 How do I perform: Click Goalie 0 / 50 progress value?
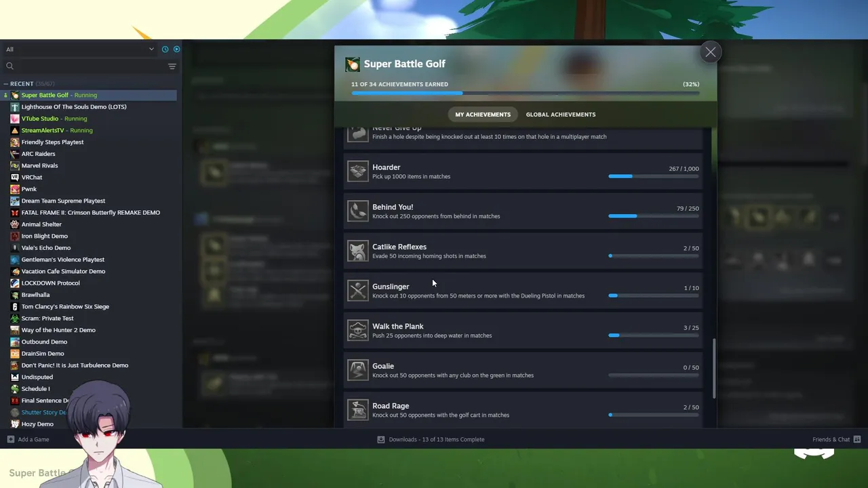pos(691,367)
